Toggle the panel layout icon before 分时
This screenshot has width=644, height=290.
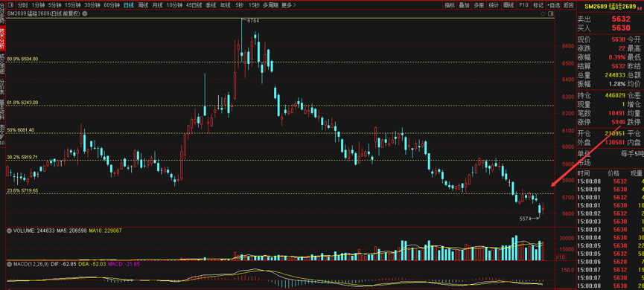(x=10, y=5)
